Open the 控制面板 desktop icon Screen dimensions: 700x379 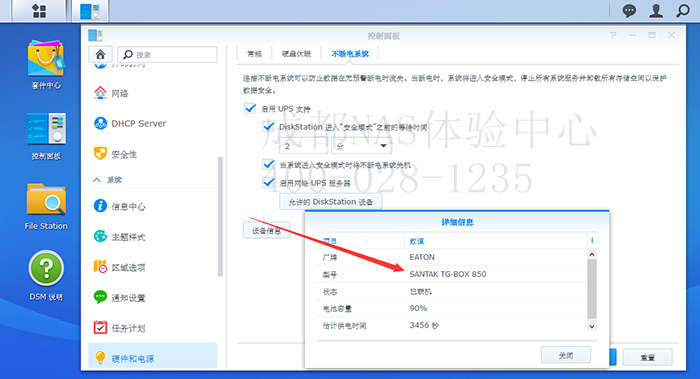point(46,136)
